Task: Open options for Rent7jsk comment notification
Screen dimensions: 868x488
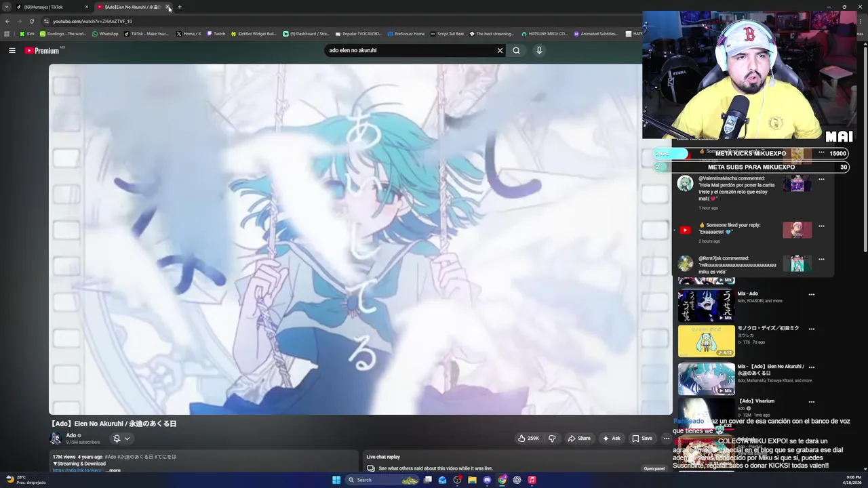Action: point(821,259)
